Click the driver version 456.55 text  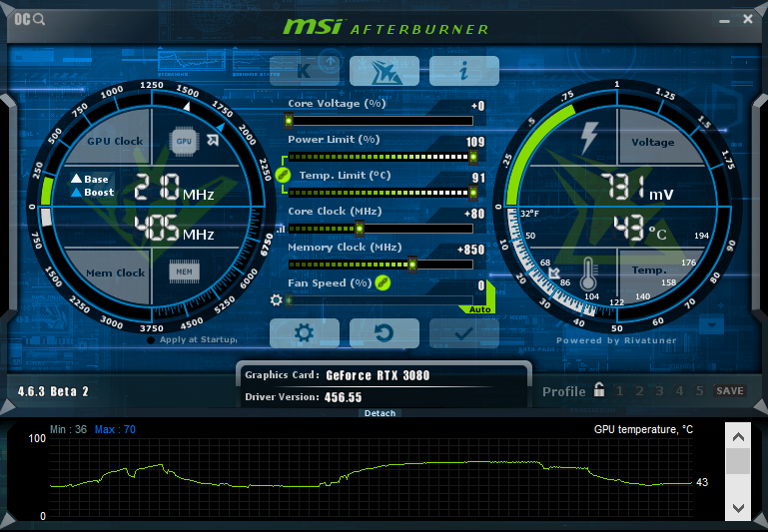(x=343, y=397)
